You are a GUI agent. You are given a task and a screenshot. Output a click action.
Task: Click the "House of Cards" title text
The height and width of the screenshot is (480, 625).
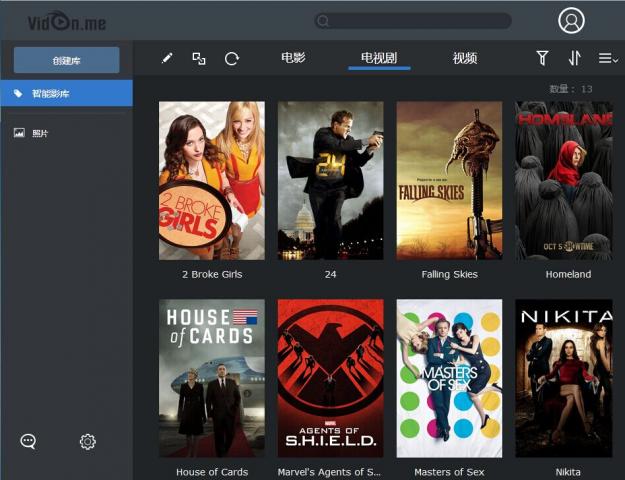click(212, 472)
